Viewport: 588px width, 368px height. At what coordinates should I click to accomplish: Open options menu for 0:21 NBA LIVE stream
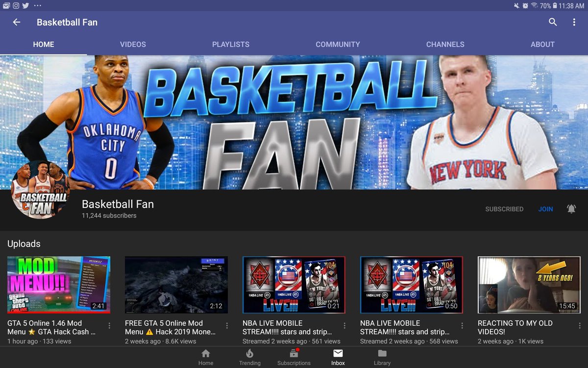coord(344,326)
